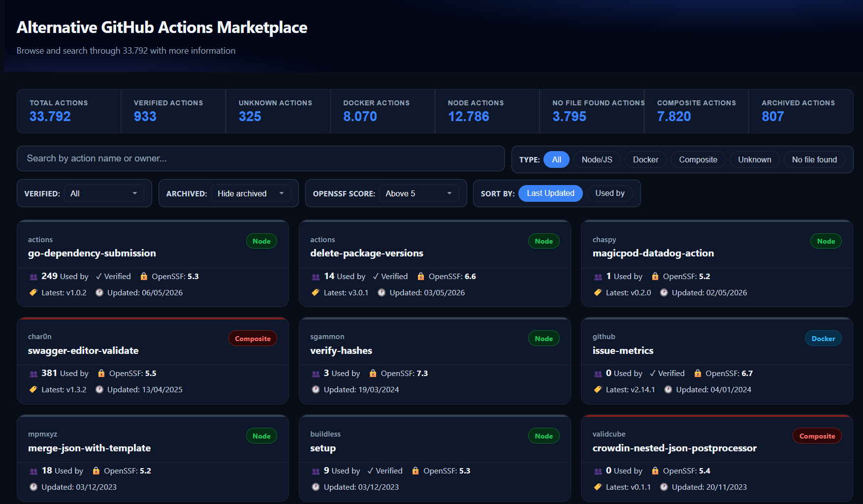The width and height of the screenshot is (863, 504).
Task: Open crowdin-nested-json-postprocessor action
Action: pos(674,448)
